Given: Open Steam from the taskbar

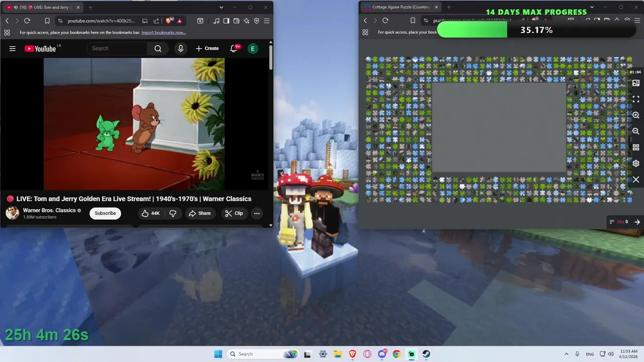Looking at the screenshot, I should coord(426,354).
